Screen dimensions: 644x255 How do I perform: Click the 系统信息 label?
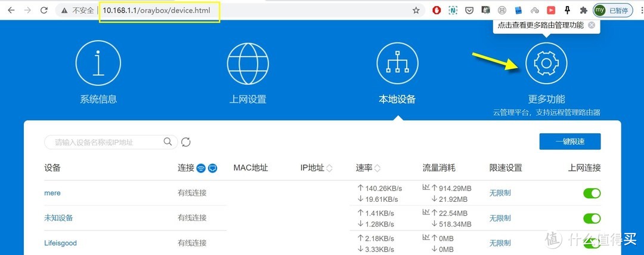coord(98,99)
